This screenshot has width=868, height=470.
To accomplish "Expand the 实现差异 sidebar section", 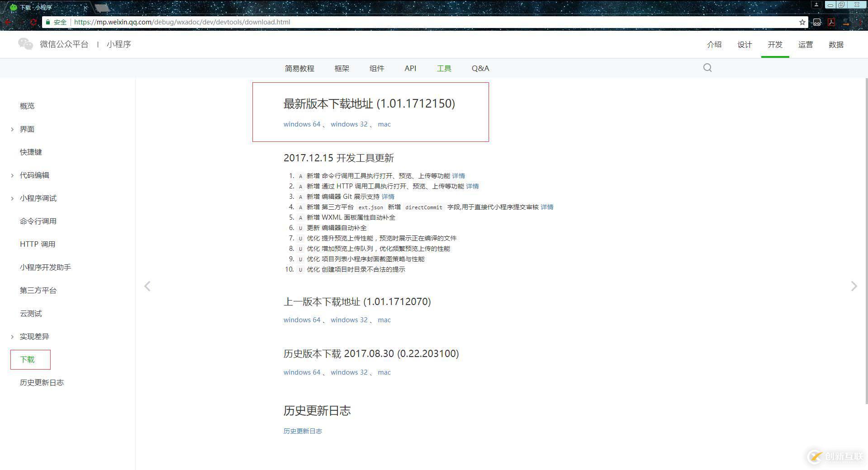I will [12, 337].
